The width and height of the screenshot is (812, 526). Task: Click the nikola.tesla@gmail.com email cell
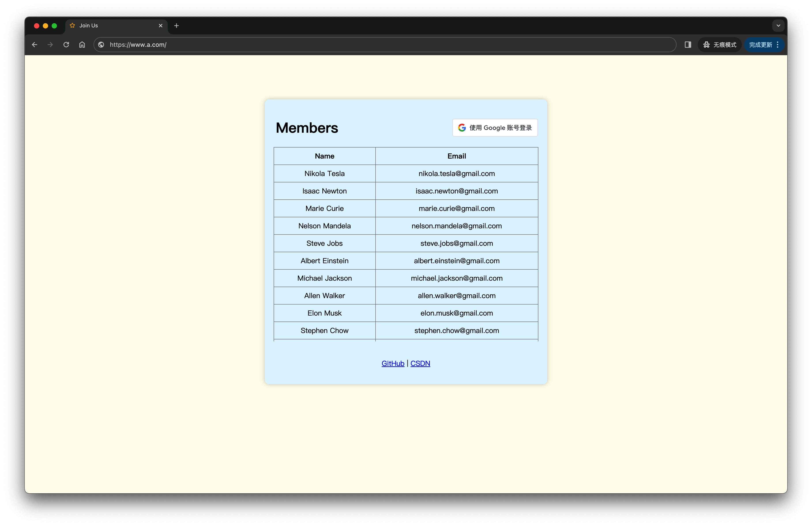coord(457,173)
